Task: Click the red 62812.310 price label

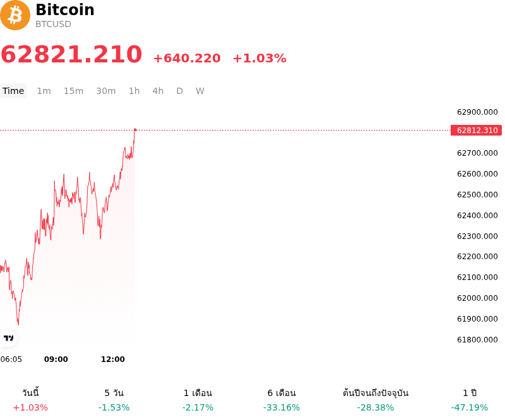Action: (x=477, y=131)
